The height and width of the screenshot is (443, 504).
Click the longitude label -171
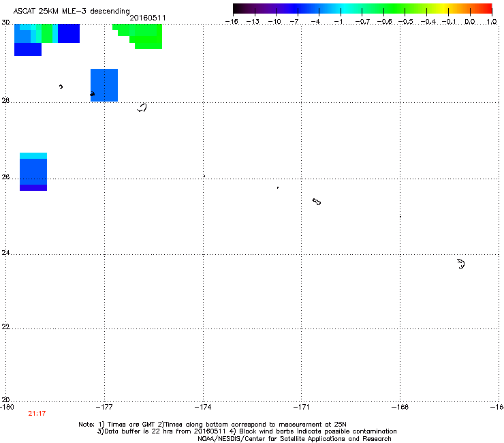pyautogui.click(x=302, y=407)
